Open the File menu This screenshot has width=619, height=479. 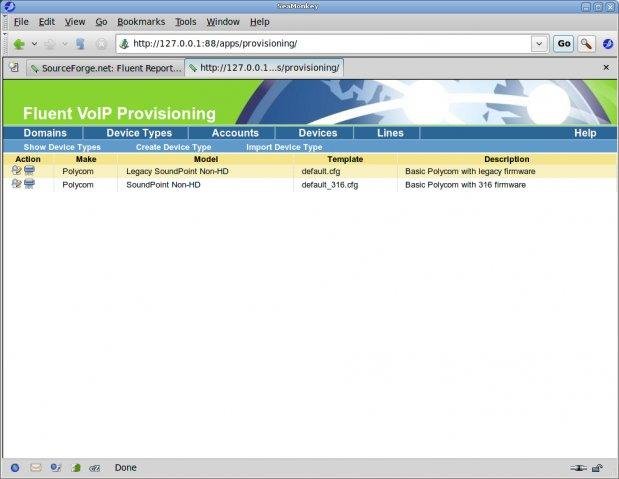click(x=21, y=22)
